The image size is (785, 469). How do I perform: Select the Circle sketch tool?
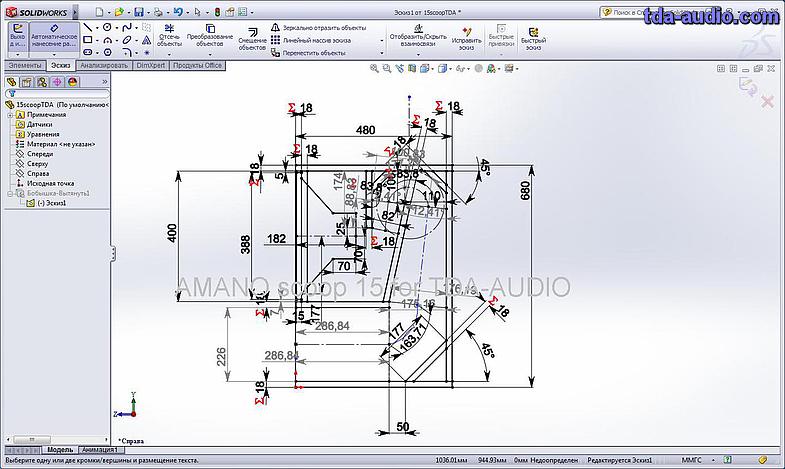[x=107, y=28]
